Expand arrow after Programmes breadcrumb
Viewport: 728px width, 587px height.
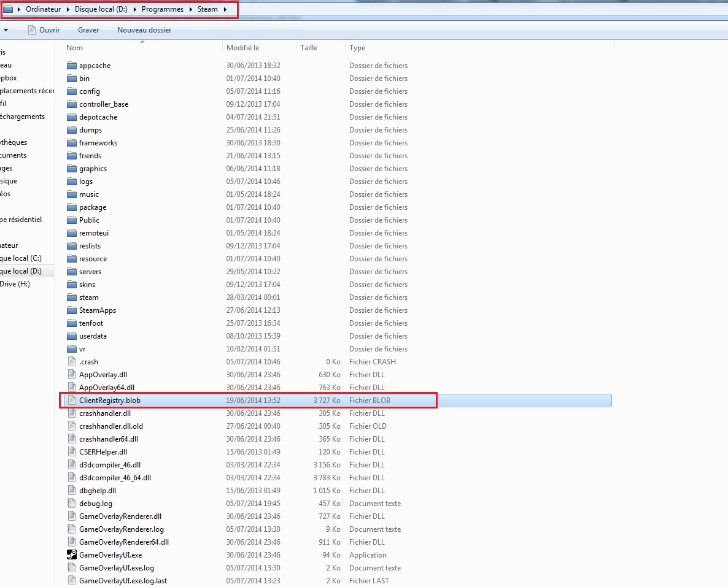click(x=190, y=9)
